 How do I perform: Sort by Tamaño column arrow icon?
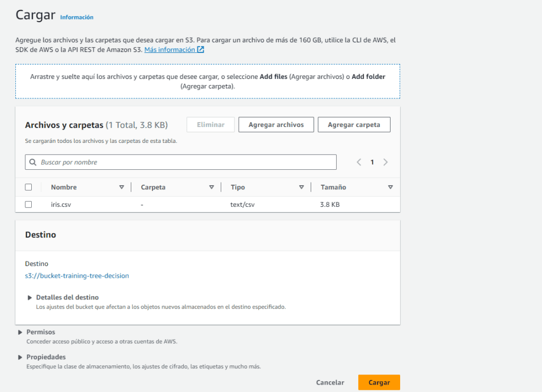390,187
